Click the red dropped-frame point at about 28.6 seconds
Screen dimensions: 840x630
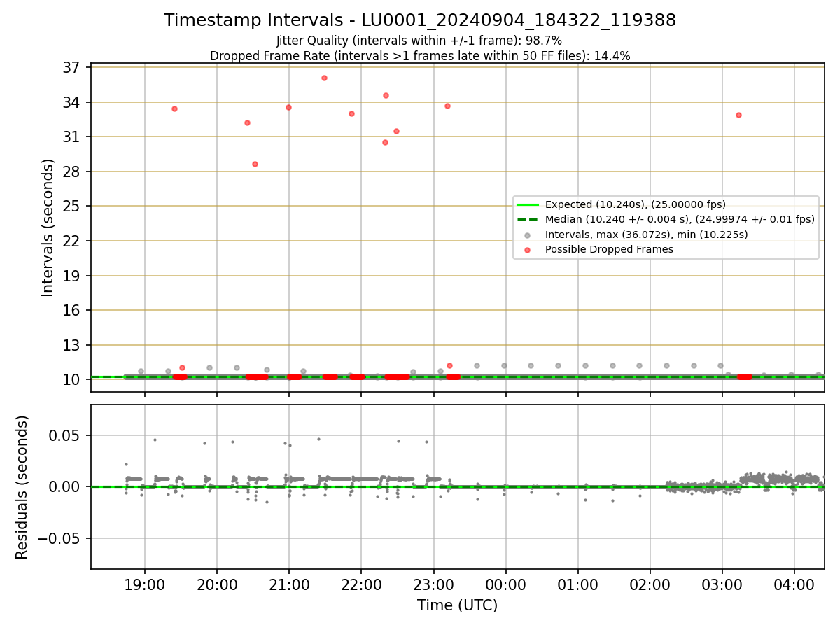click(255, 164)
